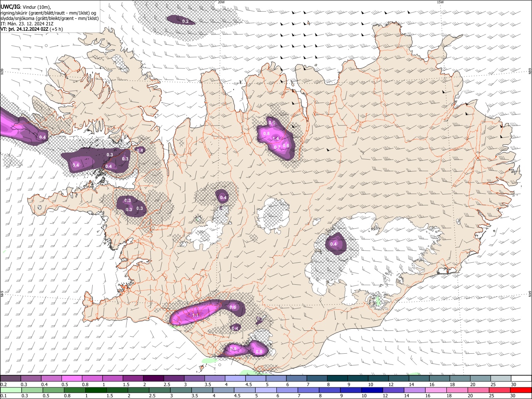This screenshot has width=532, height=399.
Task: Select the darkest purple swatch at 2 on upper scale
Action: [x=153, y=379]
